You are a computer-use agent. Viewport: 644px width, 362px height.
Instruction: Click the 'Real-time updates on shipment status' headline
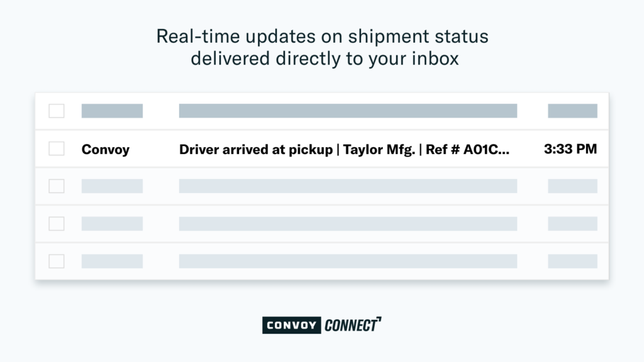tap(323, 36)
